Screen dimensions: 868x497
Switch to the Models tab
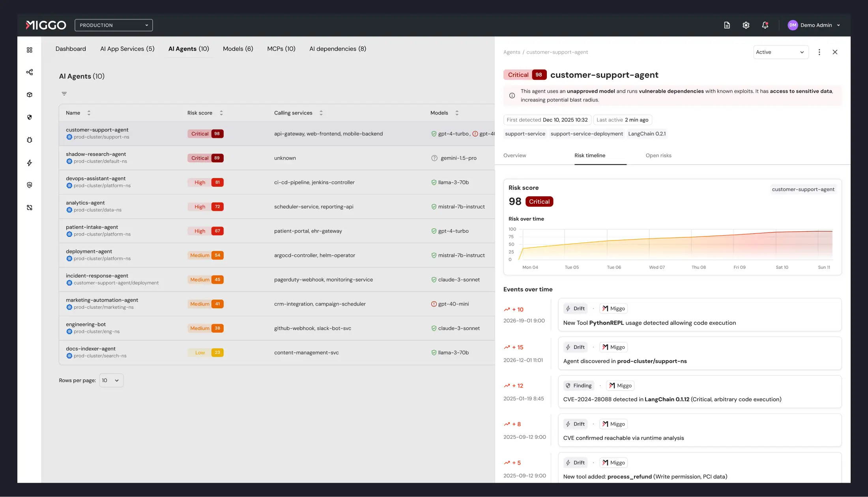(x=238, y=49)
